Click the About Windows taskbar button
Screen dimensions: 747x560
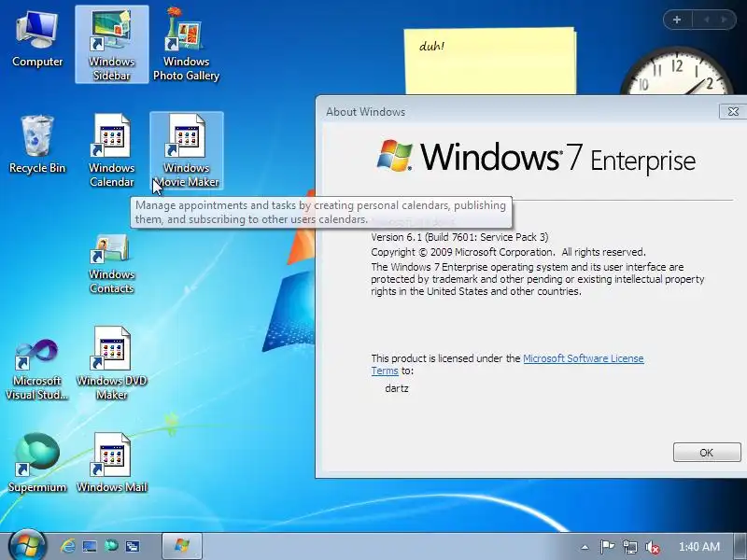[x=182, y=546]
